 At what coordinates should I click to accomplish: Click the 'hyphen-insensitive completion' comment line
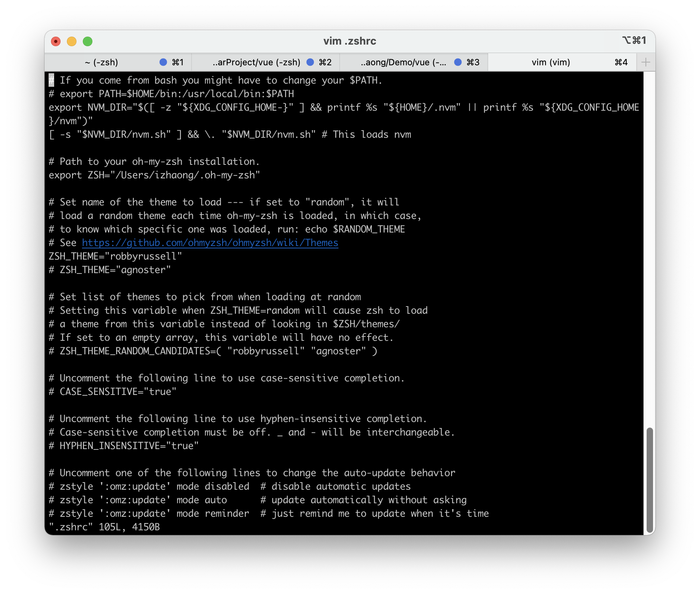pos(238,419)
